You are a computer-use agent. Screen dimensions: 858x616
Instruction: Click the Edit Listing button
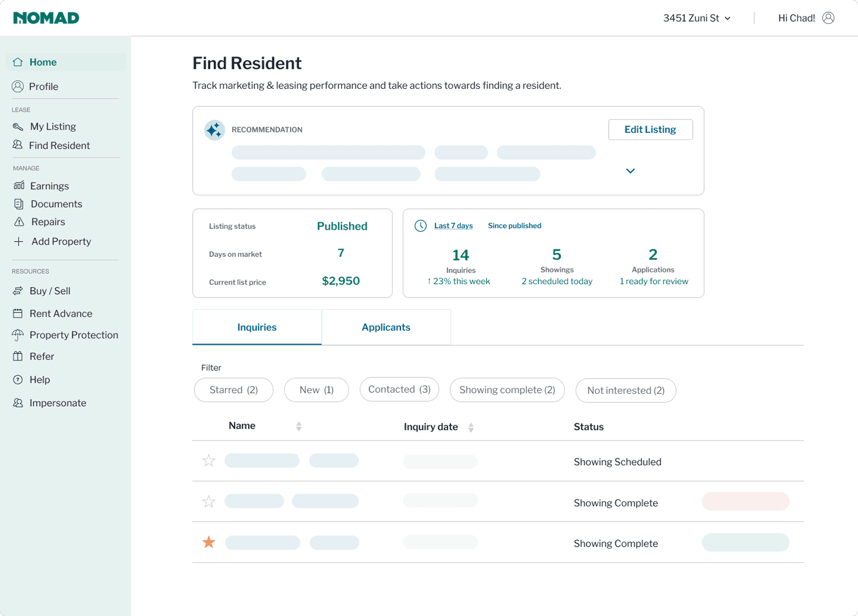(650, 129)
